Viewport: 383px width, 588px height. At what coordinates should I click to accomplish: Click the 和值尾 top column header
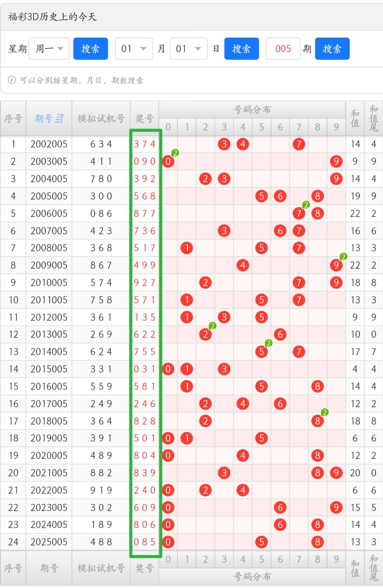(x=374, y=118)
